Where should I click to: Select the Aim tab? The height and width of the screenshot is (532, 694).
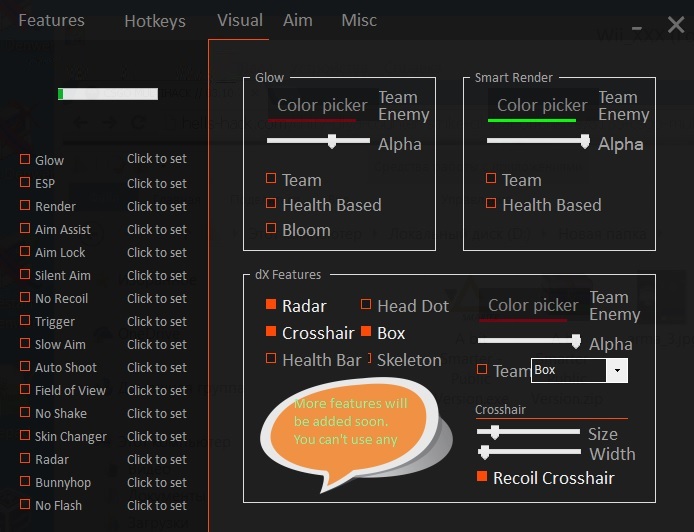click(297, 20)
